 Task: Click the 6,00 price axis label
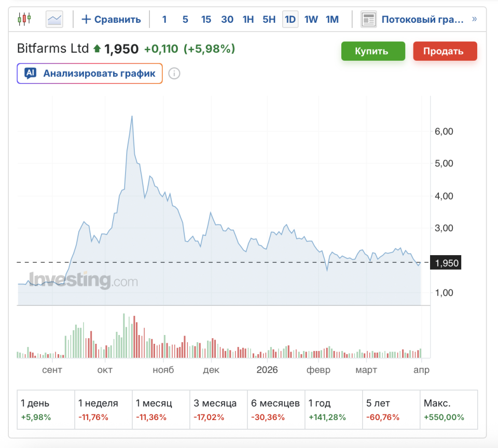tap(444, 132)
